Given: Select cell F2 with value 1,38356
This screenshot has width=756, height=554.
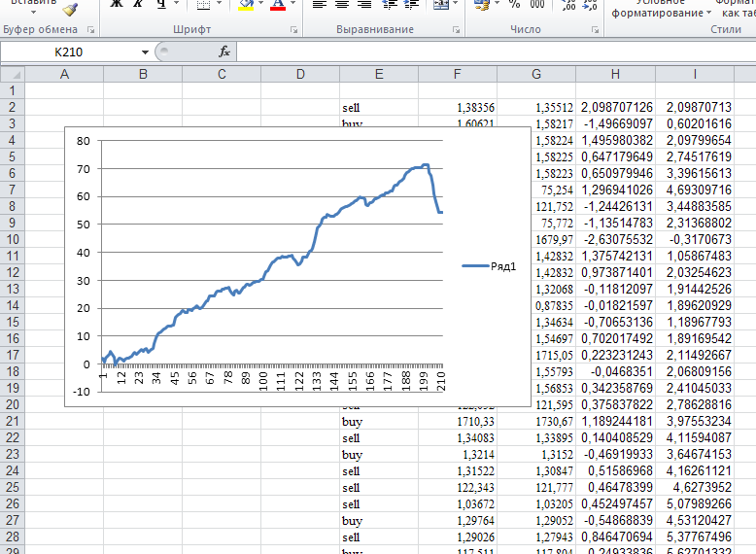Looking at the screenshot, I should [458, 107].
